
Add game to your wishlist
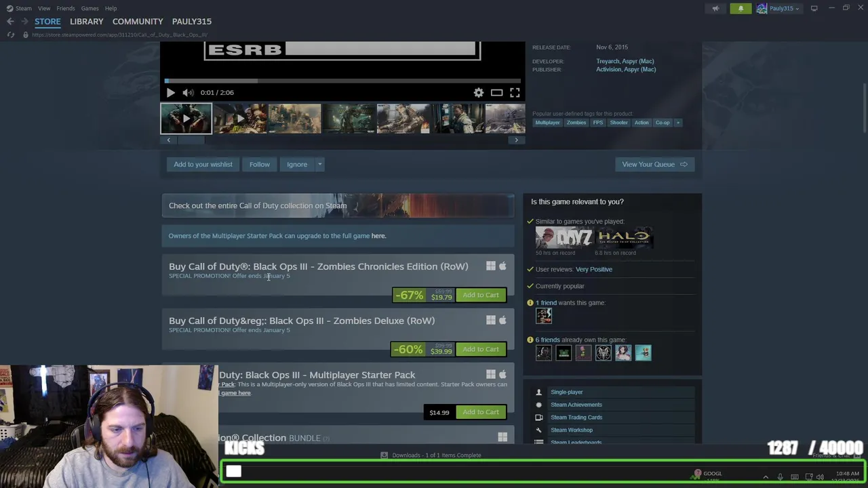pyautogui.click(x=203, y=164)
